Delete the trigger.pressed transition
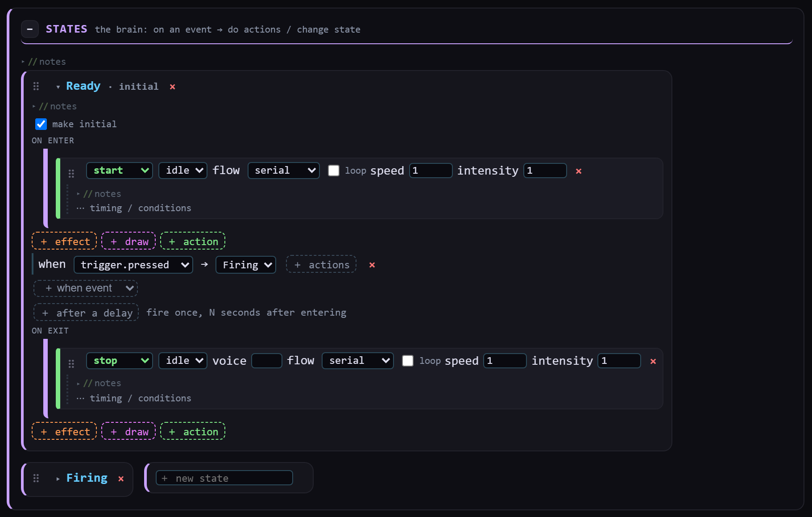This screenshot has height=517, width=812. (x=372, y=265)
